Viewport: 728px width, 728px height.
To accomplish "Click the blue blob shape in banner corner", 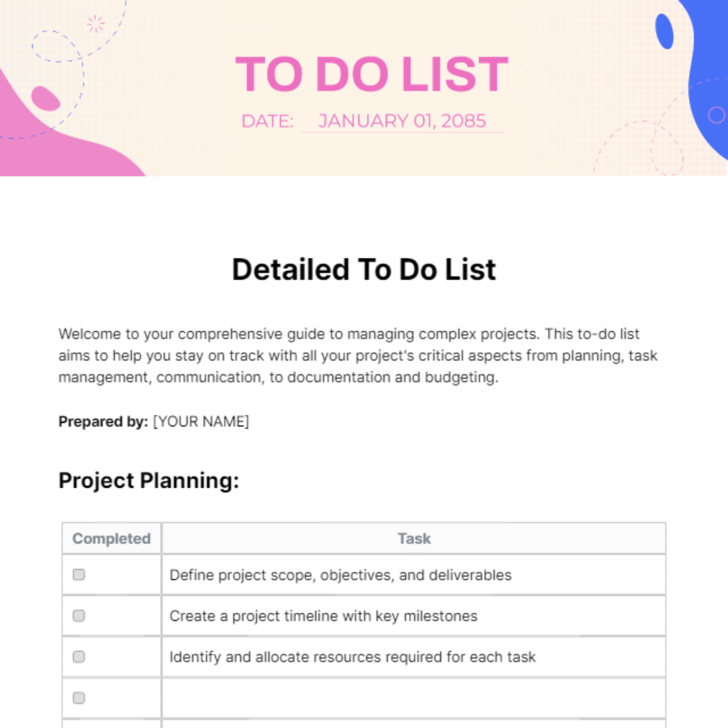I will 703,79.
